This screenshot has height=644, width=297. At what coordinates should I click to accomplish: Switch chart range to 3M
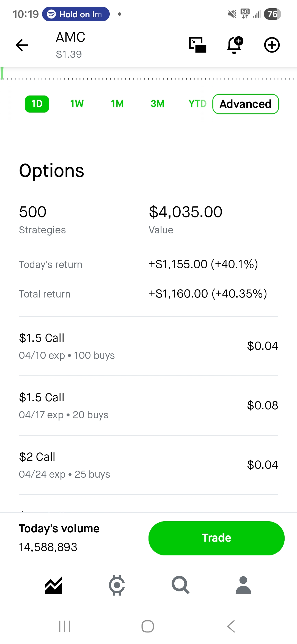157,104
